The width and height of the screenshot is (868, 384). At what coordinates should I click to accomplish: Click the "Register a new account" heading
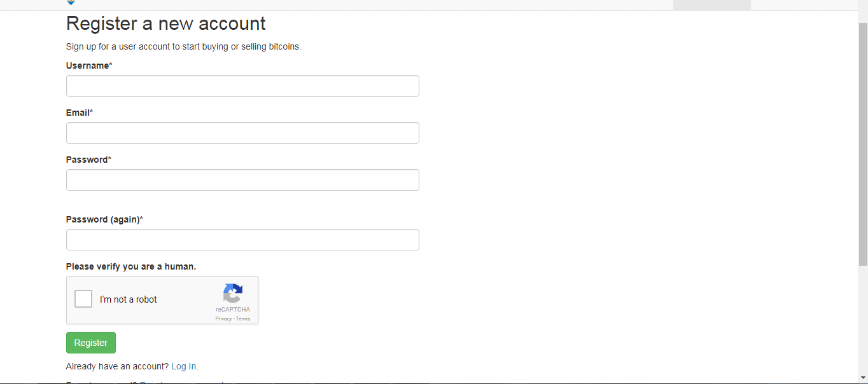pos(166,24)
